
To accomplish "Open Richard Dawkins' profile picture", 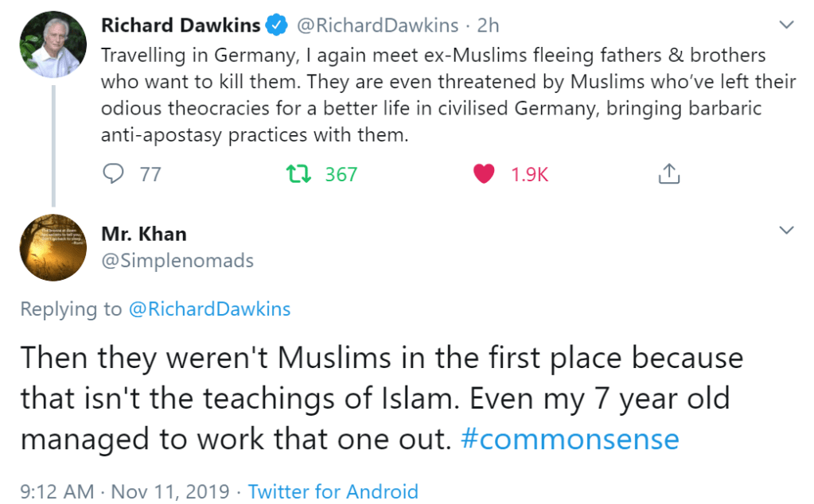I will [x=53, y=44].
